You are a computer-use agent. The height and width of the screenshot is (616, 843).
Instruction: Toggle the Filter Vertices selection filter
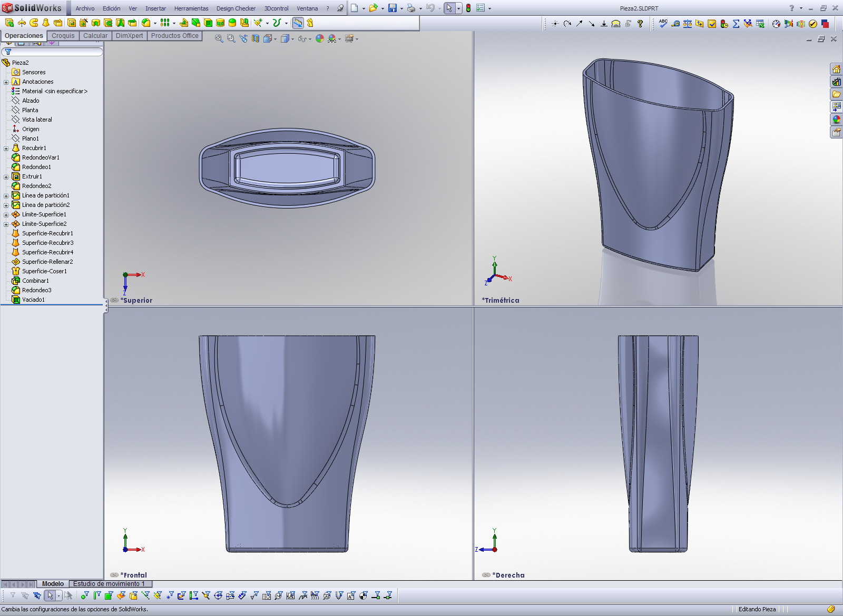pyautogui.click(x=84, y=595)
